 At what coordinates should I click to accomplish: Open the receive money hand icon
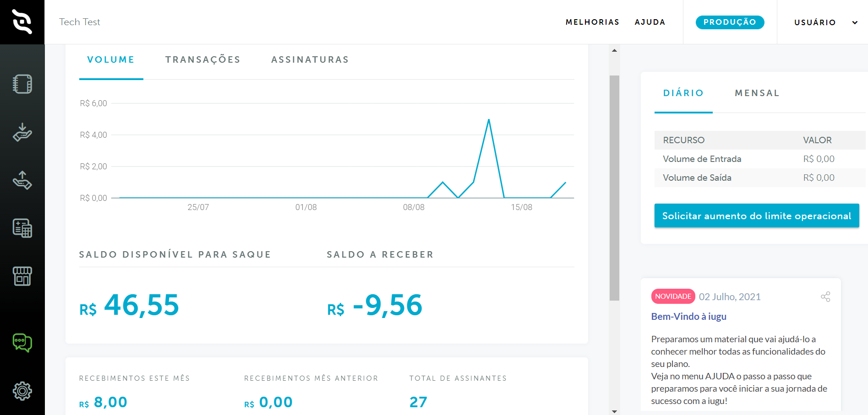click(22, 132)
